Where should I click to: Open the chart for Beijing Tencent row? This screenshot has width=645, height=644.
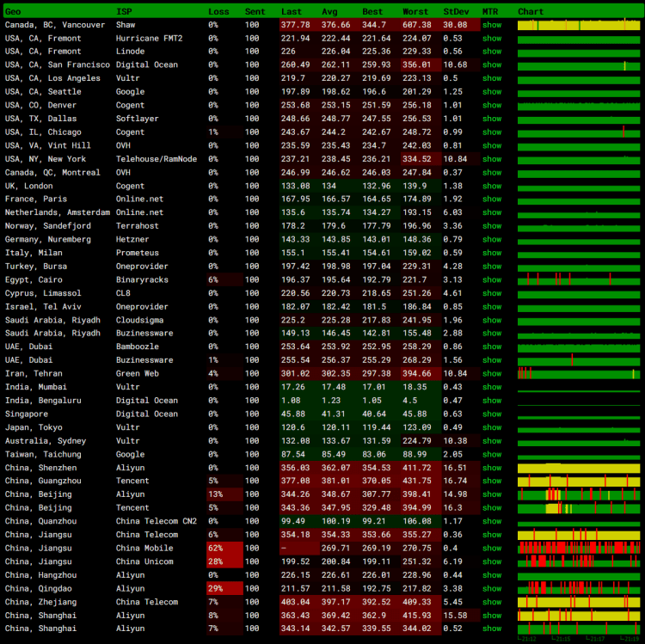click(578, 507)
